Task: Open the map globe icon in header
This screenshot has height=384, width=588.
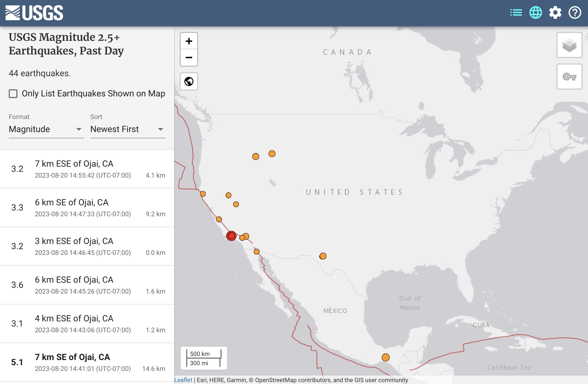Action: (535, 13)
